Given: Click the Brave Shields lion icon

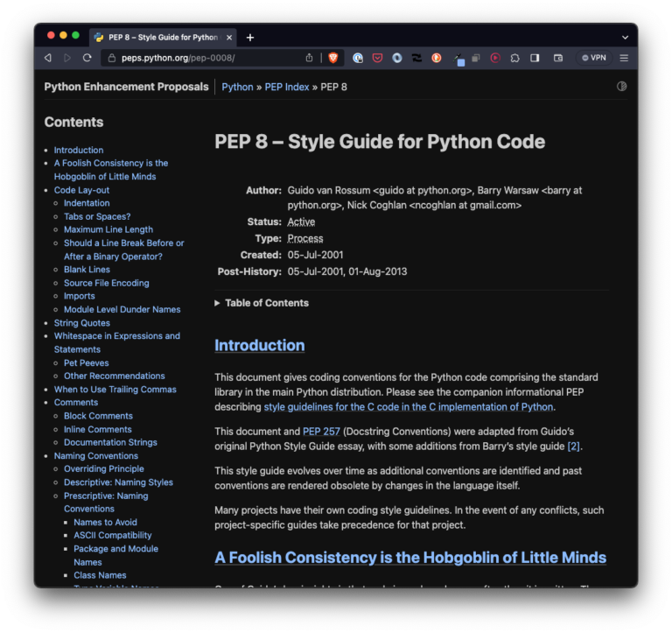Looking at the screenshot, I should pos(333,58).
